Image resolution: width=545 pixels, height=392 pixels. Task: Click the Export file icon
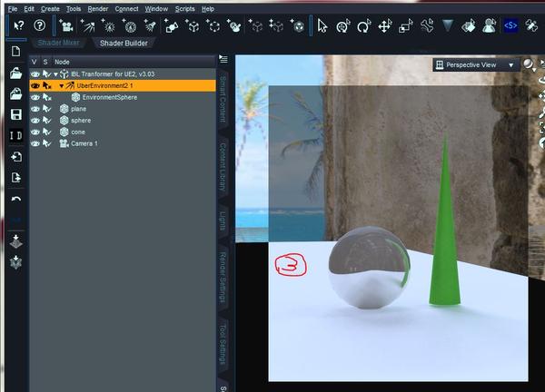[16, 178]
